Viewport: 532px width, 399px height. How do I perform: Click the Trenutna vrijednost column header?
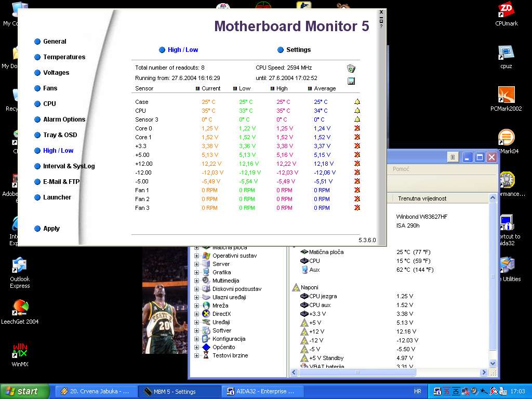pyautogui.click(x=441, y=198)
